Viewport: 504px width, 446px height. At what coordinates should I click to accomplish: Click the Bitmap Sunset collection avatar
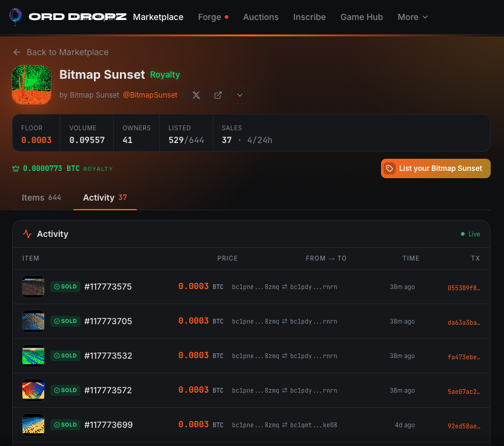[31, 85]
